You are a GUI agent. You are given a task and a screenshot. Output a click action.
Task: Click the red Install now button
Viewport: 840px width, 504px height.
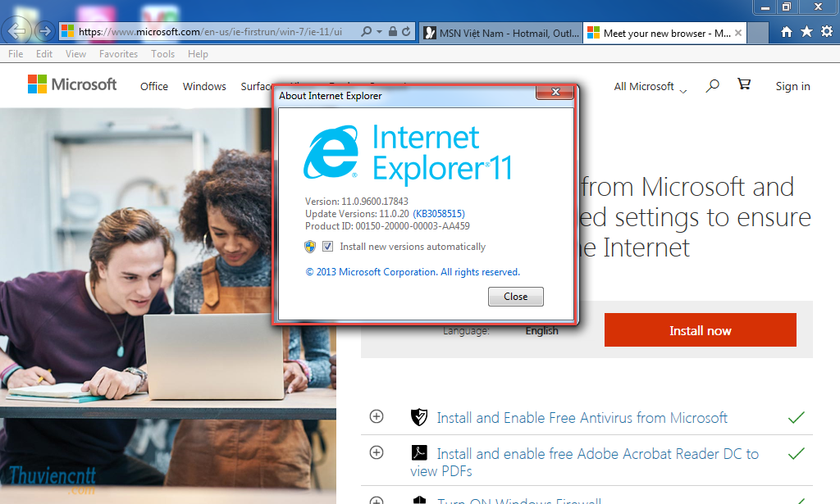[701, 330]
